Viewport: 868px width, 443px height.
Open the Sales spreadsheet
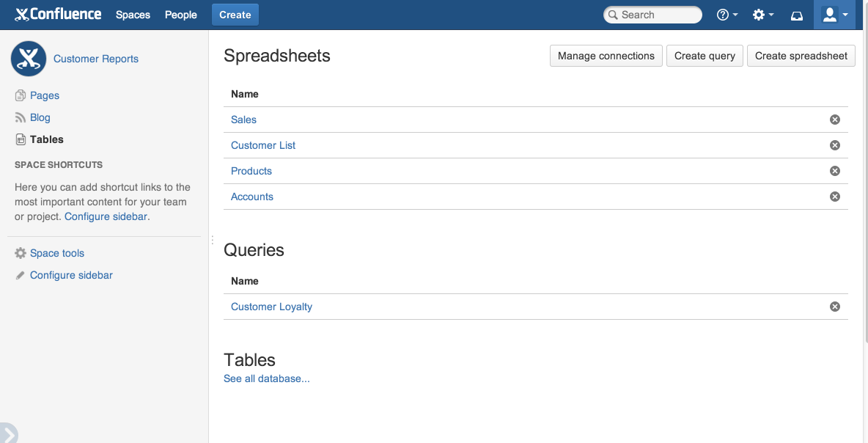pyautogui.click(x=243, y=120)
